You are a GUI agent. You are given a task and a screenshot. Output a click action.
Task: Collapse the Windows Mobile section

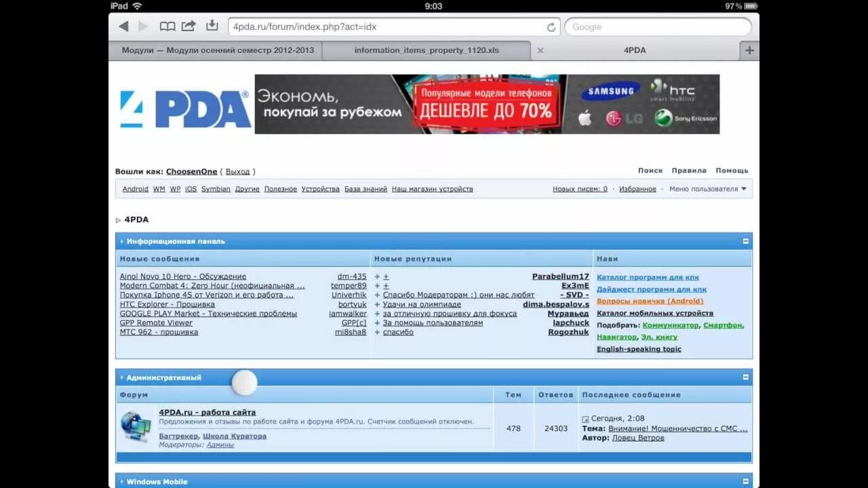point(745,482)
